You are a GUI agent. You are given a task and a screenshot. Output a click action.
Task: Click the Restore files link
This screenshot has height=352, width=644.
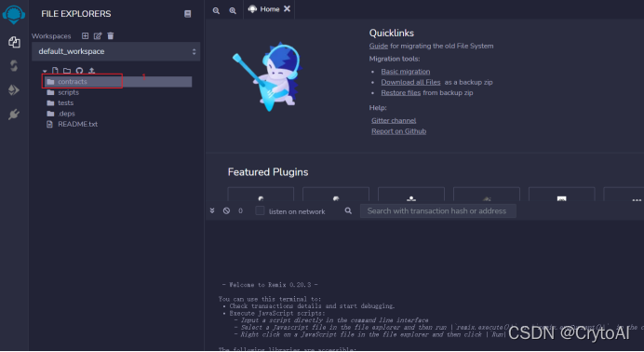(400, 93)
